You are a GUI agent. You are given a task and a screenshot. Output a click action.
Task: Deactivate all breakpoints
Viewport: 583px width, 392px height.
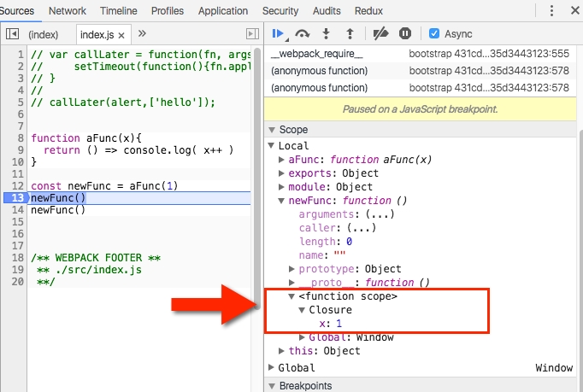[381, 33]
